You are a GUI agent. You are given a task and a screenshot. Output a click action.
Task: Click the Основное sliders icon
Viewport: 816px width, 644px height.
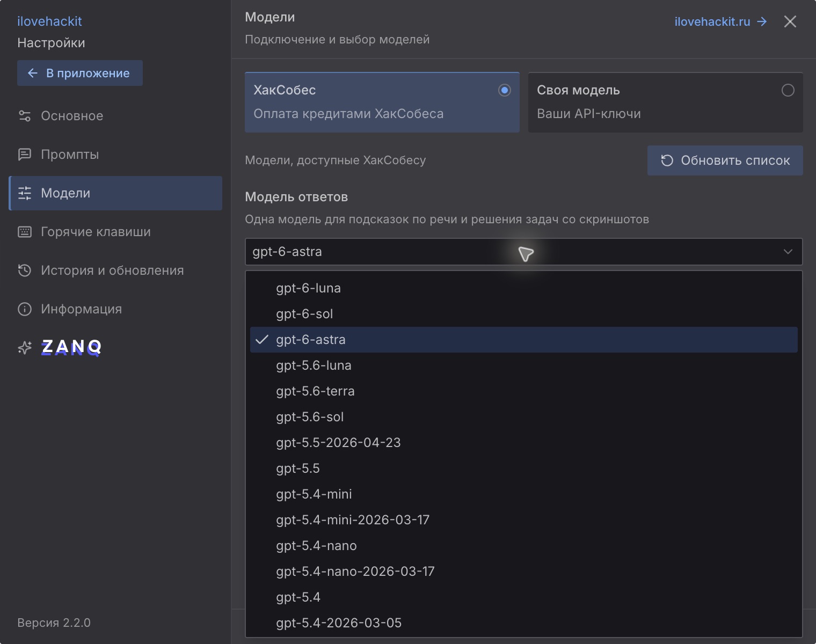point(25,116)
